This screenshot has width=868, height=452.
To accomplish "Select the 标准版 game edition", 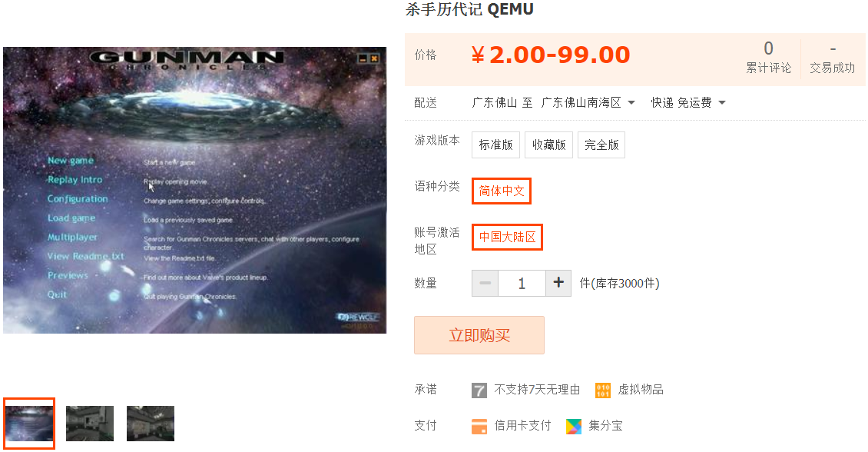I will 496,145.
